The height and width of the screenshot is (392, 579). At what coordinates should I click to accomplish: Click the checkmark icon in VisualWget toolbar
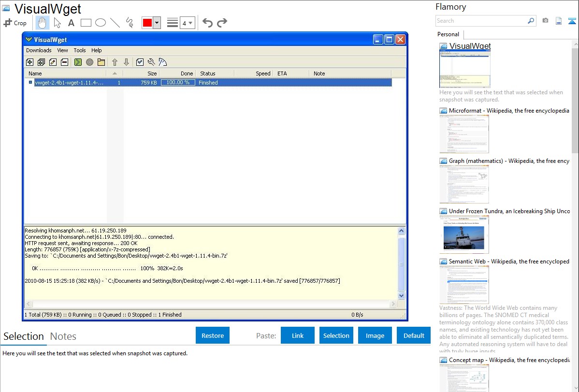coord(140,62)
